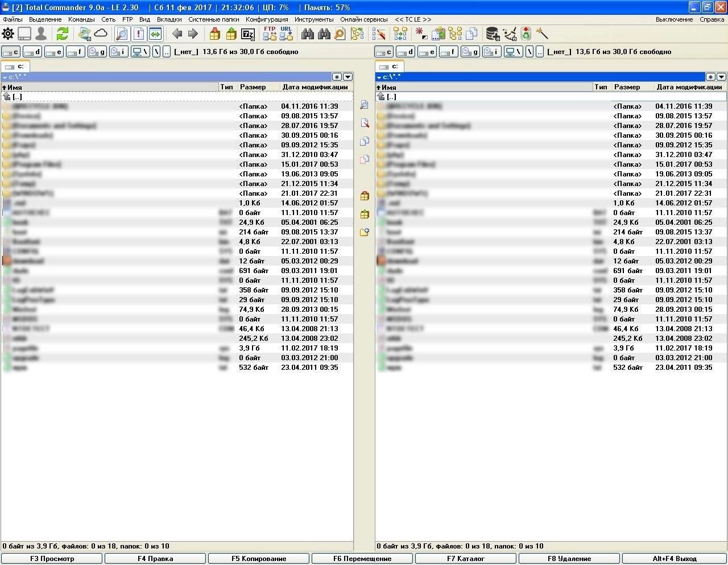Open the cloud storage icon
This screenshot has width=728, height=565.
(x=101, y=34)
